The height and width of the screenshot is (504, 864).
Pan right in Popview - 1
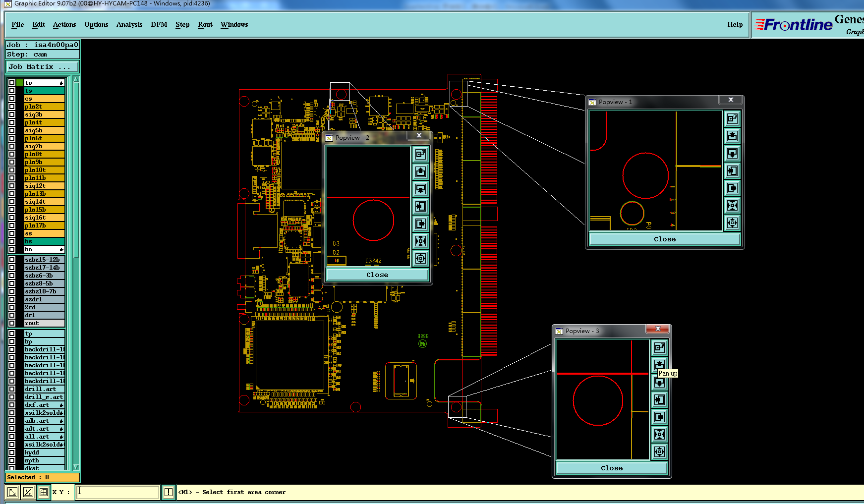coord(732,188)
